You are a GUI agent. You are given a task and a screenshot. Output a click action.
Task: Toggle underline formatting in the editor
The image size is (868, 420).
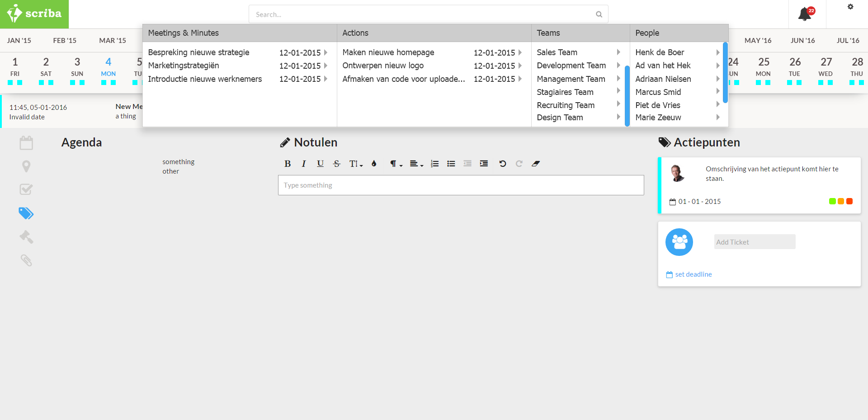(x=320, y=164)
